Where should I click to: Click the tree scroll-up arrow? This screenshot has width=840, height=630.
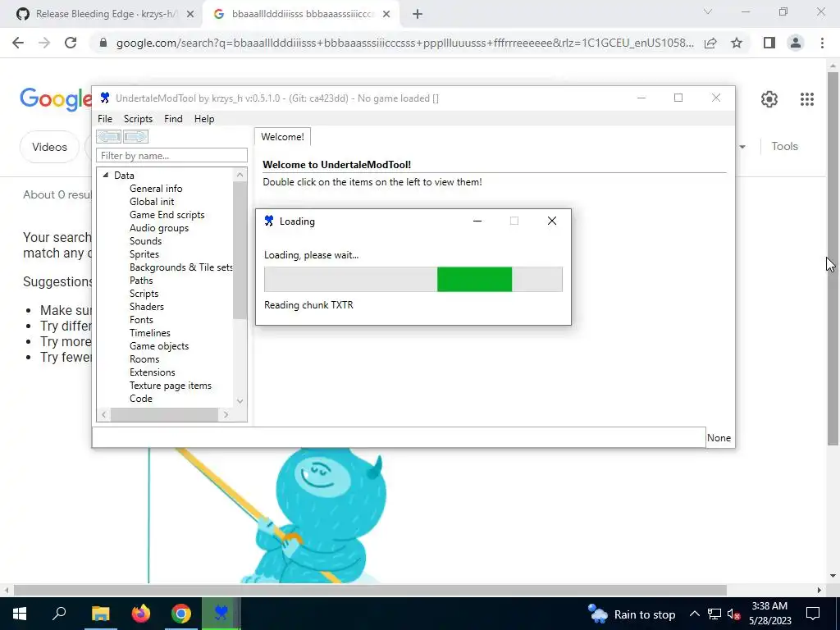[240, 175]
